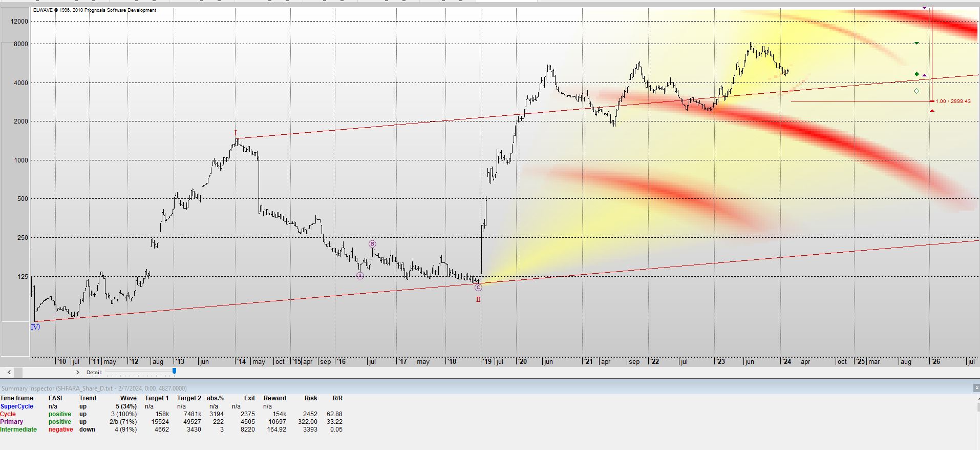This screenshot has height=450, width=980.
Task: Click the negative EASI value for Intermediate
Action: tap(61, 429)
